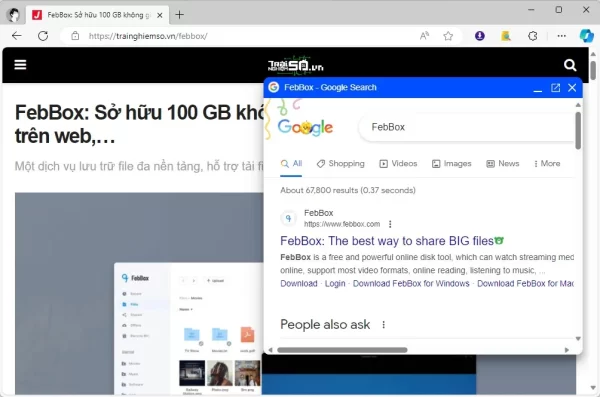Open Download FebBox for Windows link

(x=411, y=283)
